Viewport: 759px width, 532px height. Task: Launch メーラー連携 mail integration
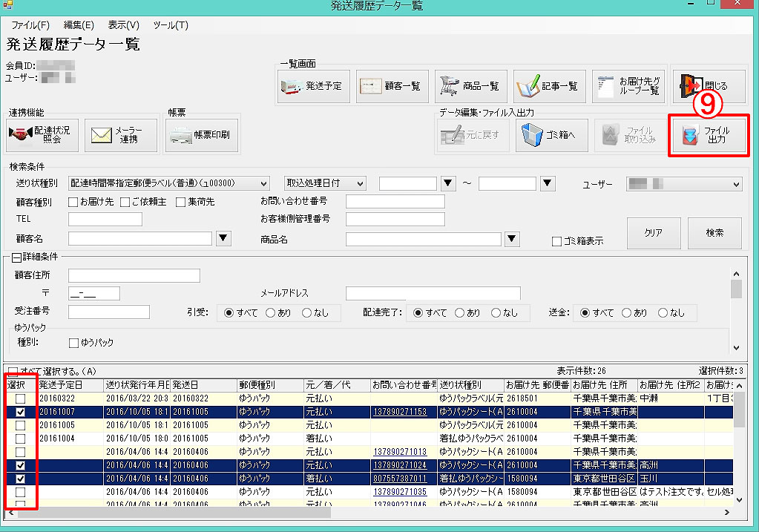pyautogui.click(x=120, y=136)
